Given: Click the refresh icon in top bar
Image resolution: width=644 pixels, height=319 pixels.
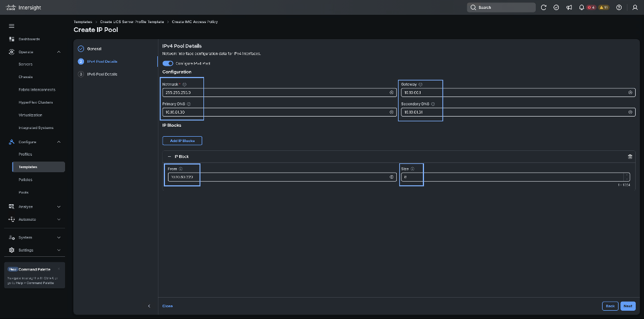Looking at the screenshot, I should pyautogui.click(x=543, y=8).
